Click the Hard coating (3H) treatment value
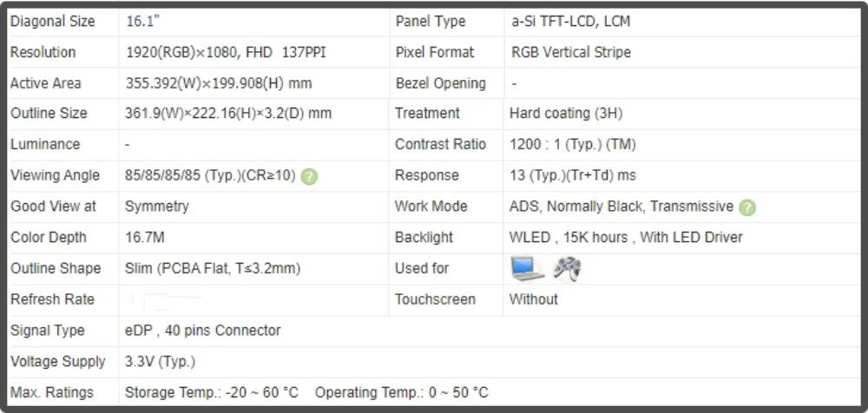Screen dimensions: 868x413 tap(566, 114)
